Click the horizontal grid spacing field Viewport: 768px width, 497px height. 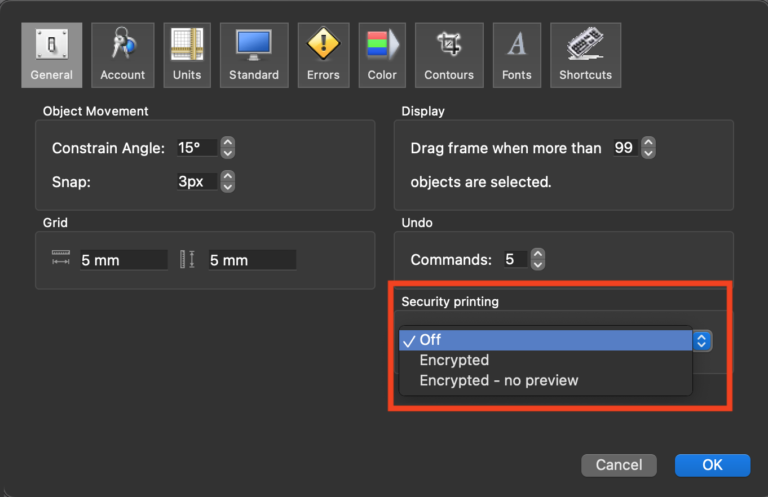click(122, 260)
